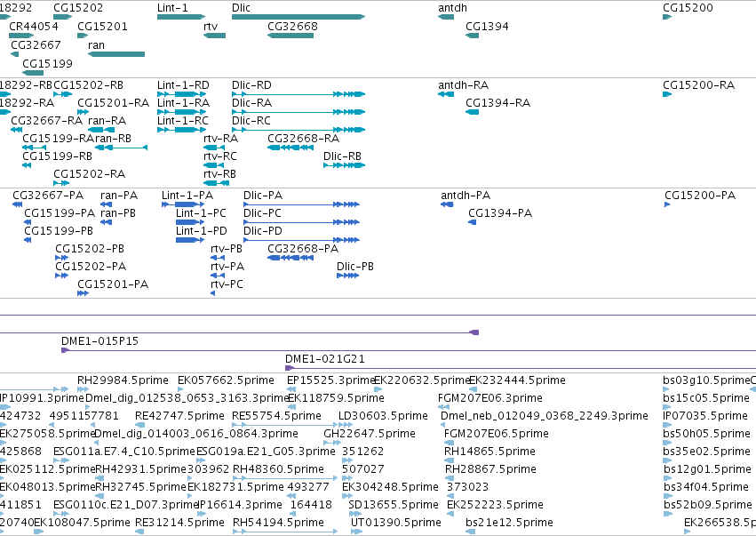This screenshot has height=536, width=756.
Task: Select the FGM207E06.3prime EST label
Action: tap(490, 398)
